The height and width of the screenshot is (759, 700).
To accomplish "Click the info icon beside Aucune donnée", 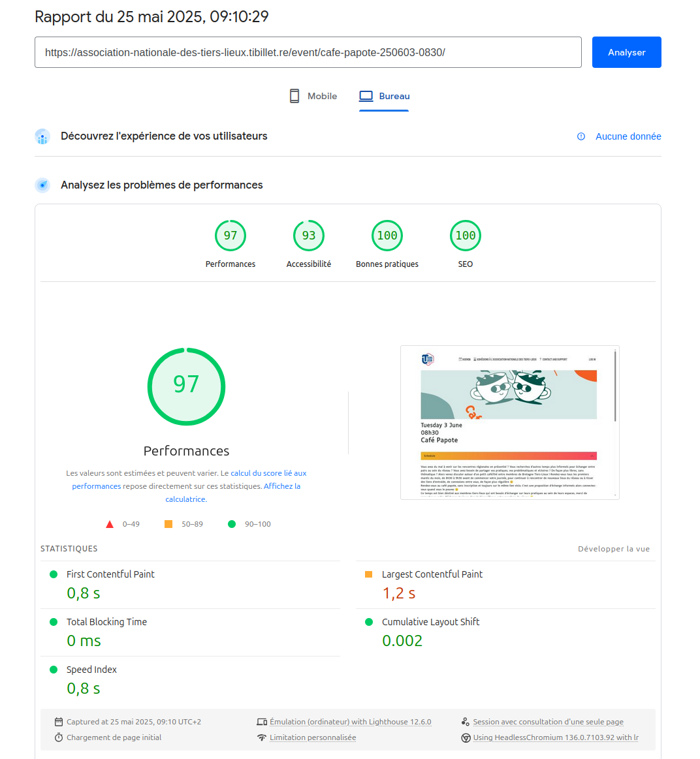I will (581, 136).
